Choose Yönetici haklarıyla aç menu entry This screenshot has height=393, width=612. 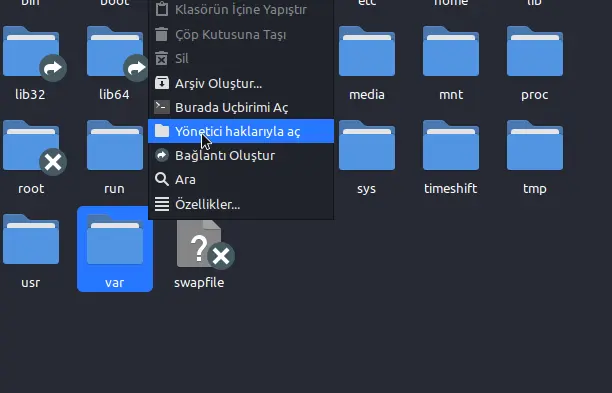[241, 131]
